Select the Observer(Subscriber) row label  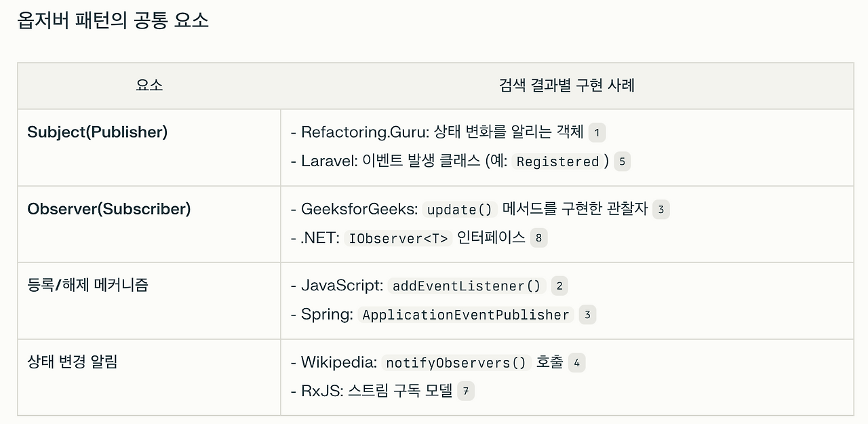(x=108, y=209)
